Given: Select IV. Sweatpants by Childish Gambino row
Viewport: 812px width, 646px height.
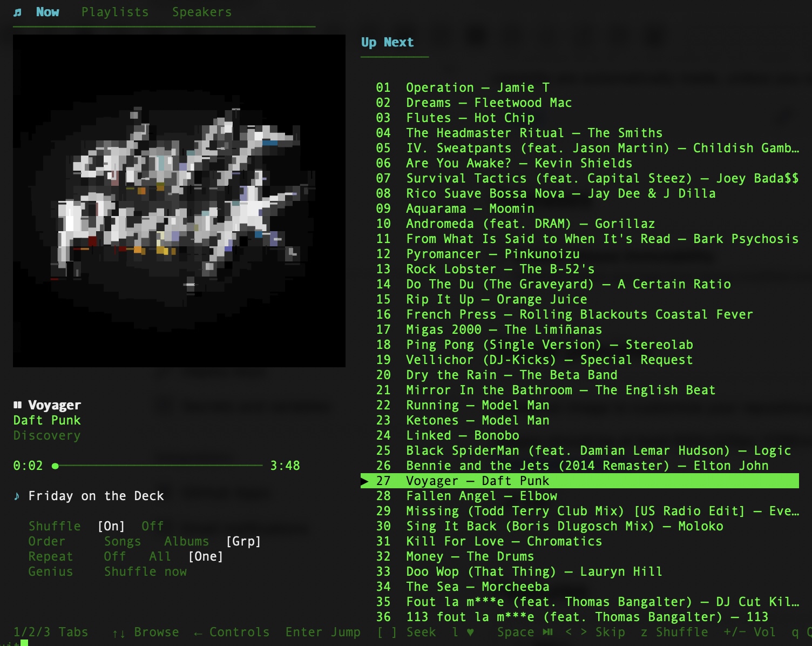Looking at the screenshot, I should pyautogui.click(x=580, y=148).
